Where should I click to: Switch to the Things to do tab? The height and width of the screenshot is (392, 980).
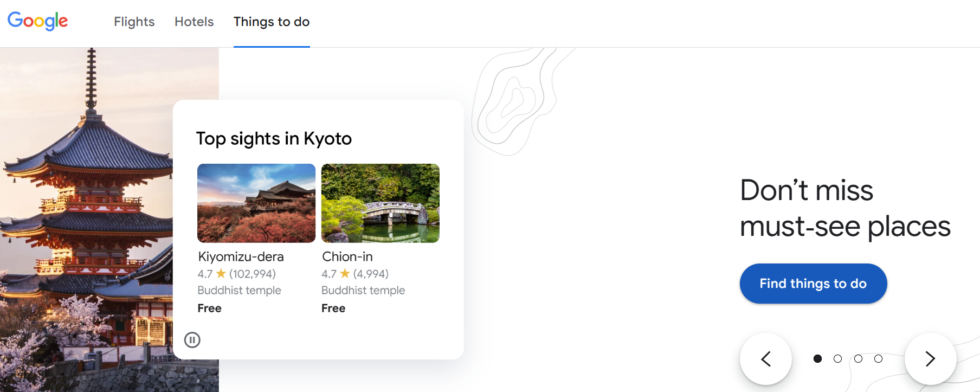click(x=272, y=22)
